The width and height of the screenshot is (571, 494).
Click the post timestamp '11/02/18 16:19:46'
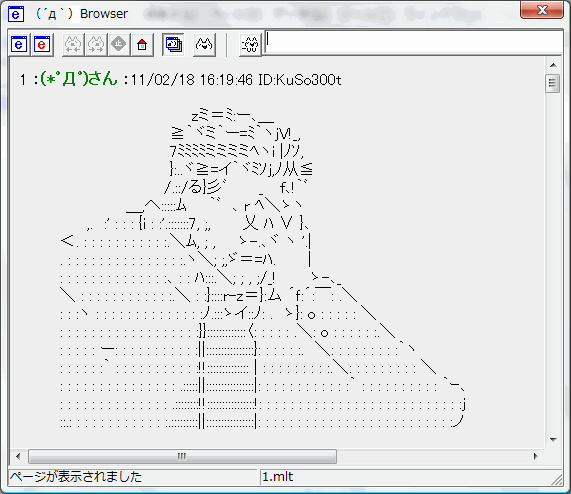192,80
